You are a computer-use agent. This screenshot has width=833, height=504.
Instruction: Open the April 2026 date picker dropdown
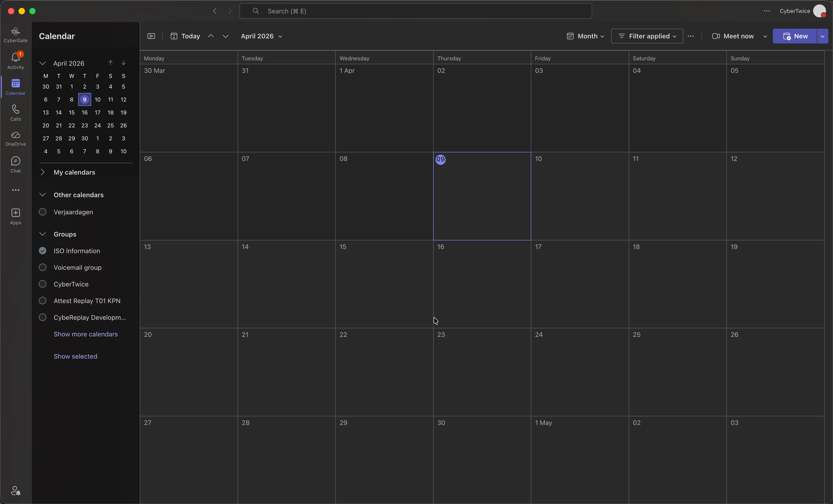tap(261, 36)
